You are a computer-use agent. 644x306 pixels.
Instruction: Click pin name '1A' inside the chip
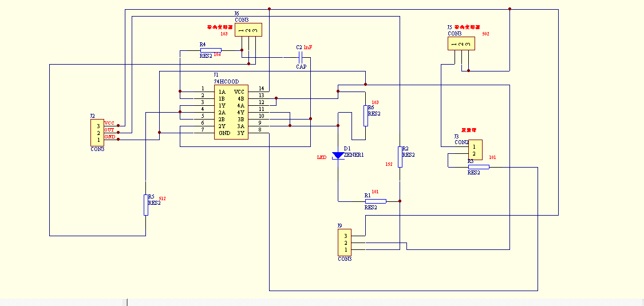[x=222, y=92]
